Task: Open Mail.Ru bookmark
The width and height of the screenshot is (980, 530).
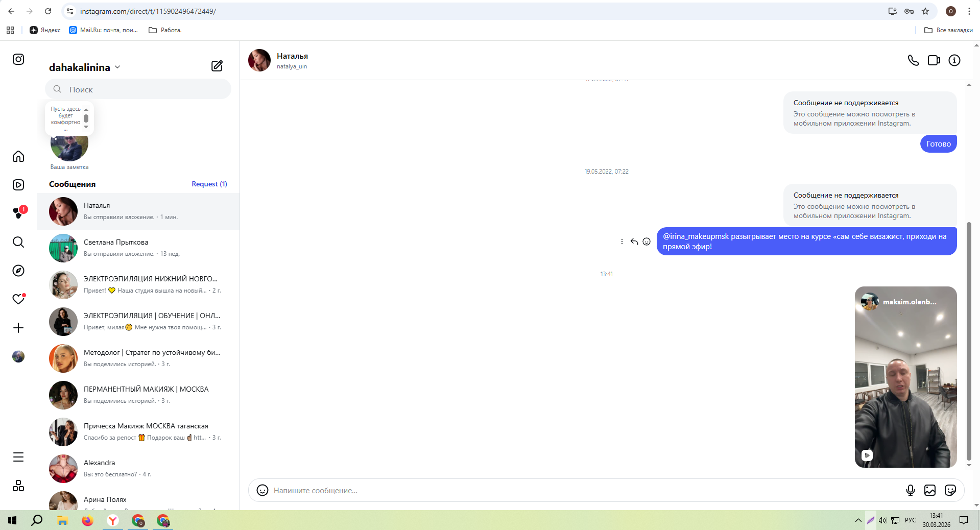Action: pyautogui.click(x=104, y=30)
